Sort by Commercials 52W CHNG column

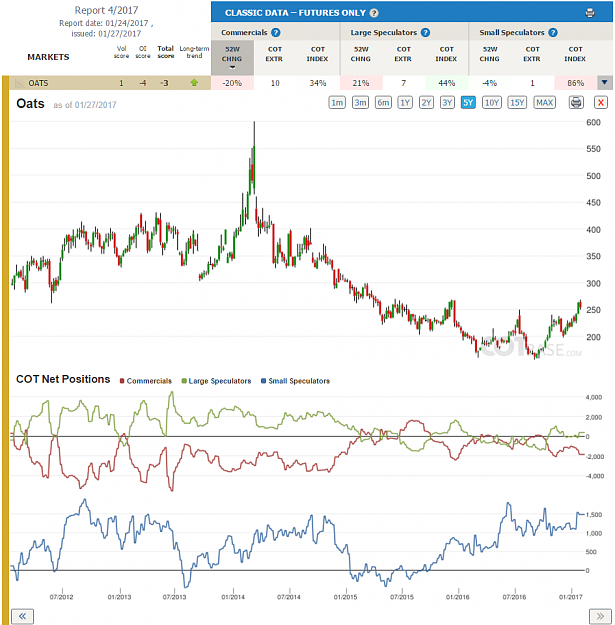tap(232, 57)
